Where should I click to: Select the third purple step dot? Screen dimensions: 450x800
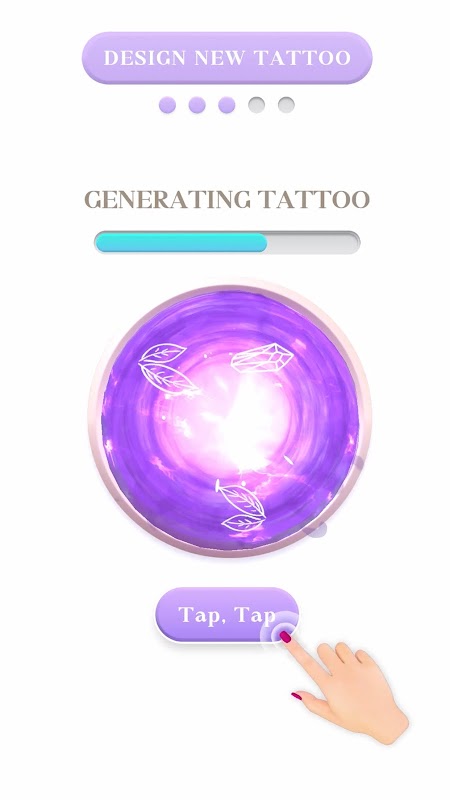coord(227,105)
